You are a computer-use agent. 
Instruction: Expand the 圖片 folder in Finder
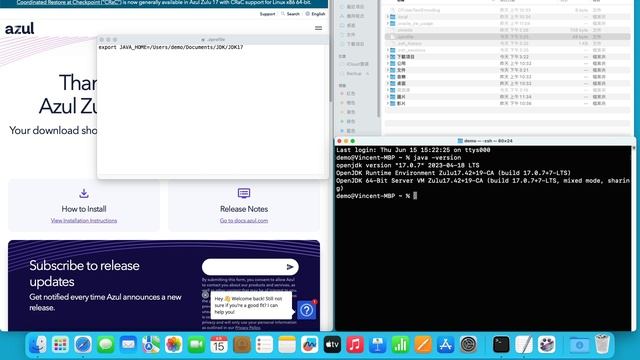[388, 97]
